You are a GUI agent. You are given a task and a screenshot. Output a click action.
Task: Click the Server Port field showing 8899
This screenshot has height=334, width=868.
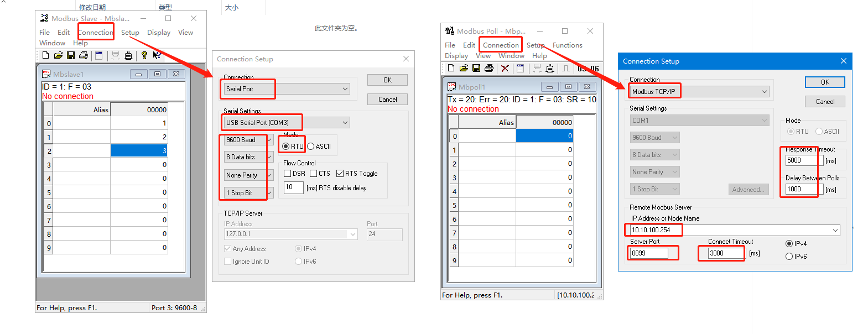click(648, 253)
